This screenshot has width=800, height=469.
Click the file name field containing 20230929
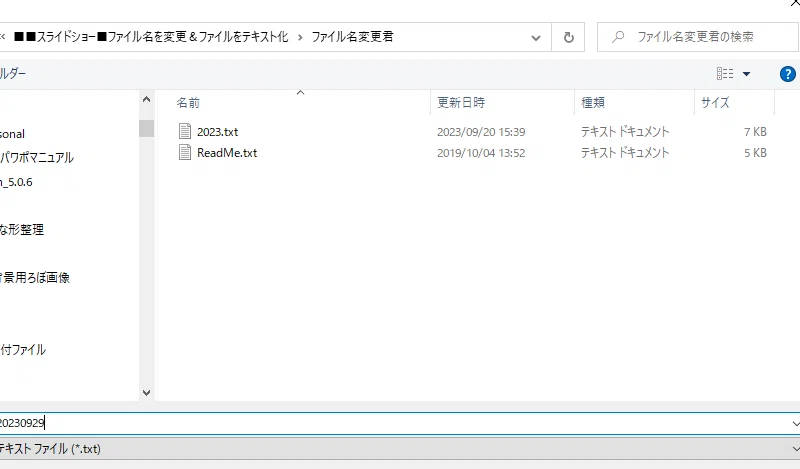[395, 423]
